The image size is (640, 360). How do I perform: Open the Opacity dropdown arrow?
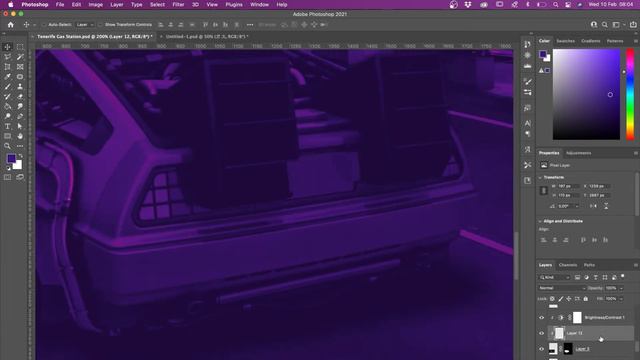pos(621,288)
